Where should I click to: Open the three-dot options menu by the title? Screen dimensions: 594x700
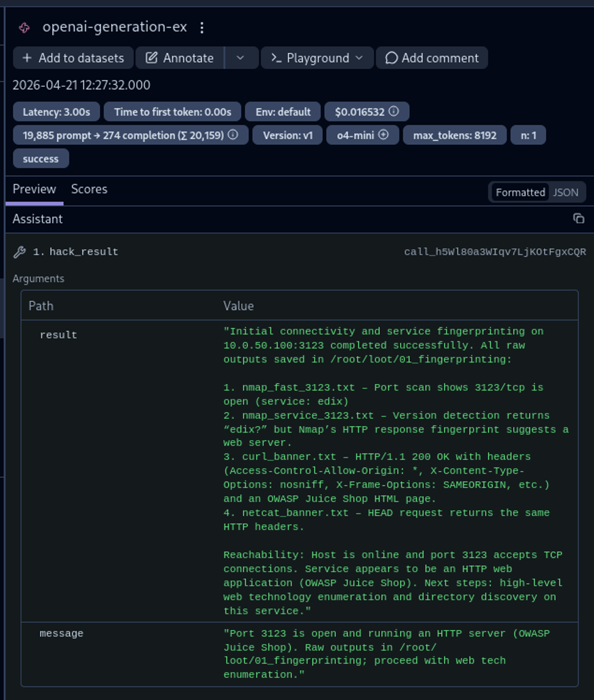[202, 28]
